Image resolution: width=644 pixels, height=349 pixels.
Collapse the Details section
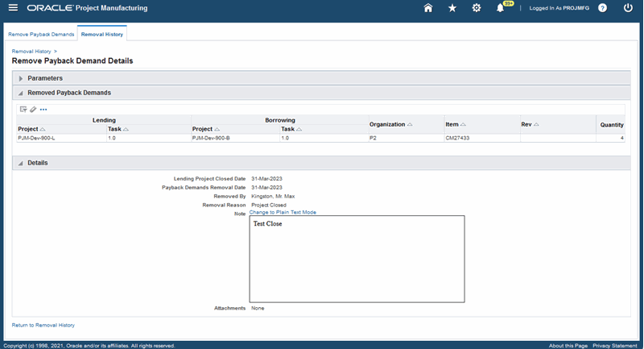pos(21,163)
